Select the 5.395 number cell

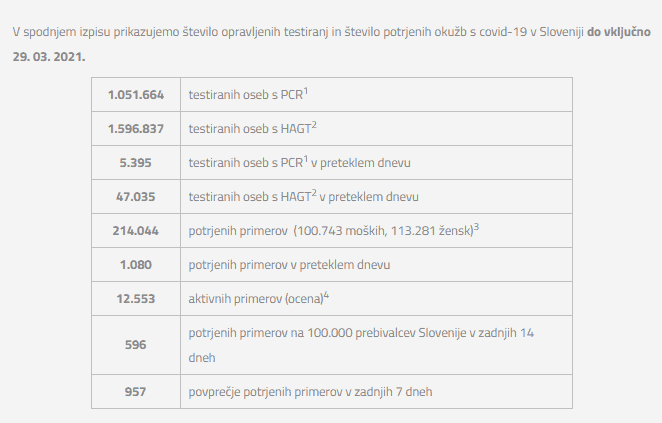click(x=136, y=163)
